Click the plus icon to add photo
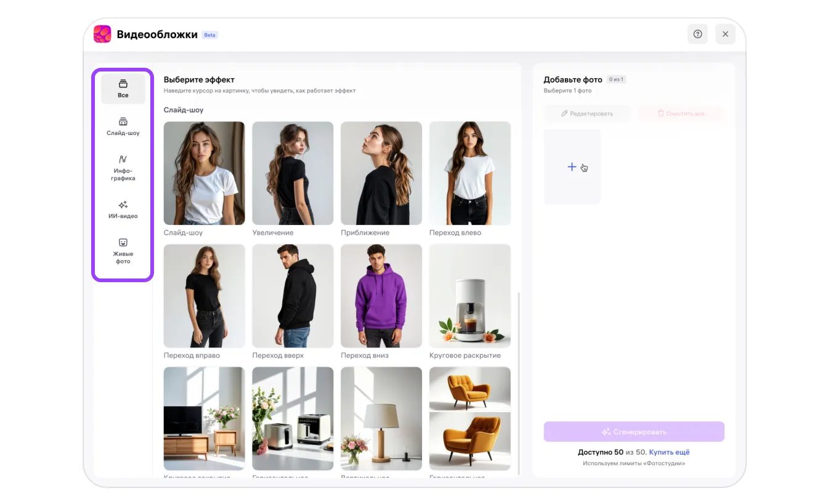Screen dimensions: 828x504 point(572,167)
